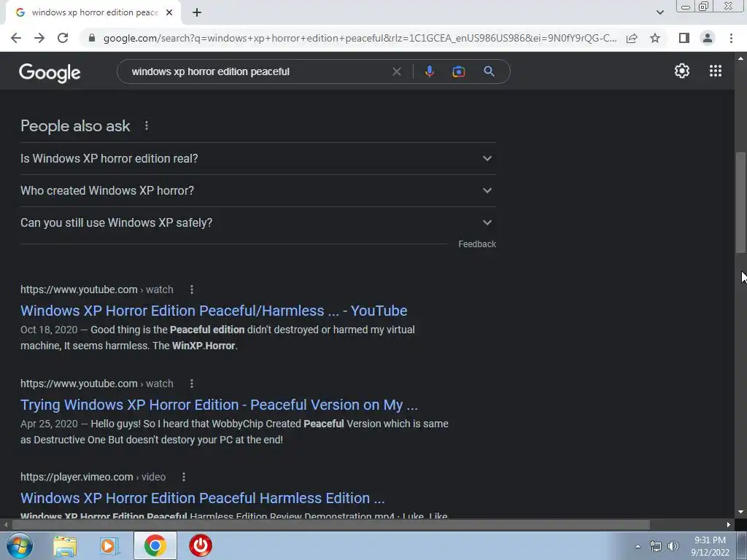The height and width of the screenshot is (560, 747).
Task: Show hidden system tray icons
Action: (638, 546)
